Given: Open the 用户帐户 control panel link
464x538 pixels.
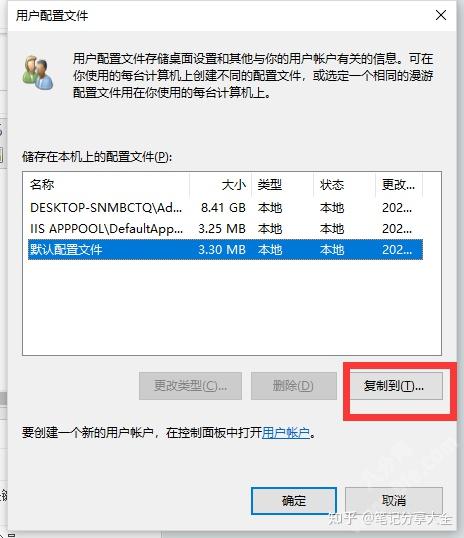Looking at the screenshot, I should pyautogui.click(x=286, y=433).
